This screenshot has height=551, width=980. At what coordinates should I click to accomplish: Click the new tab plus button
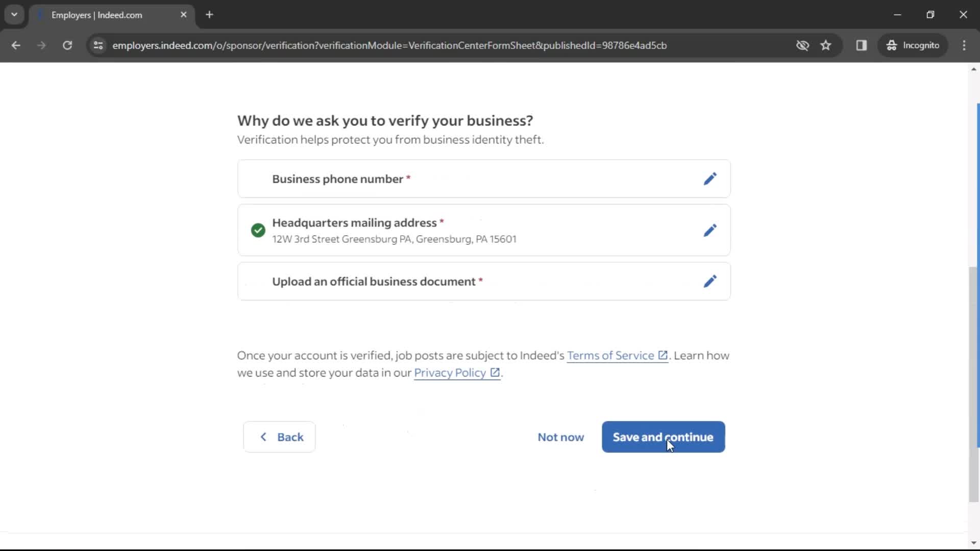(x=209, y=15)
